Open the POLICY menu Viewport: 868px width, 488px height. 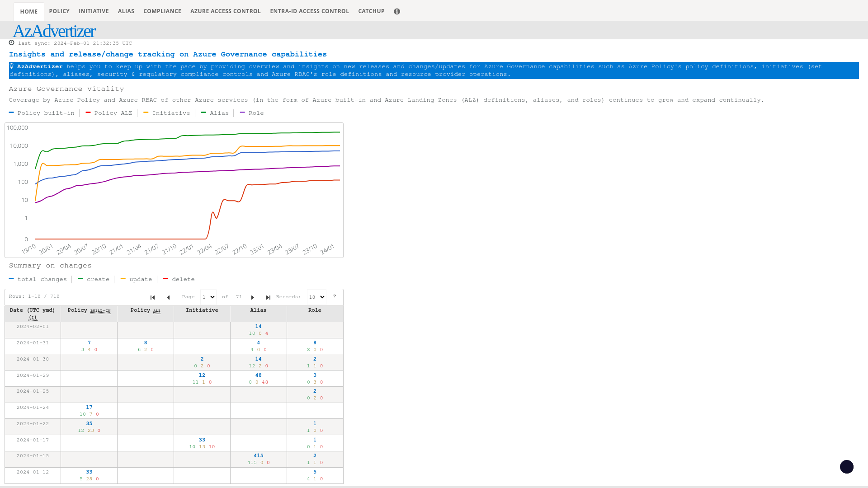tap(59, 11)
